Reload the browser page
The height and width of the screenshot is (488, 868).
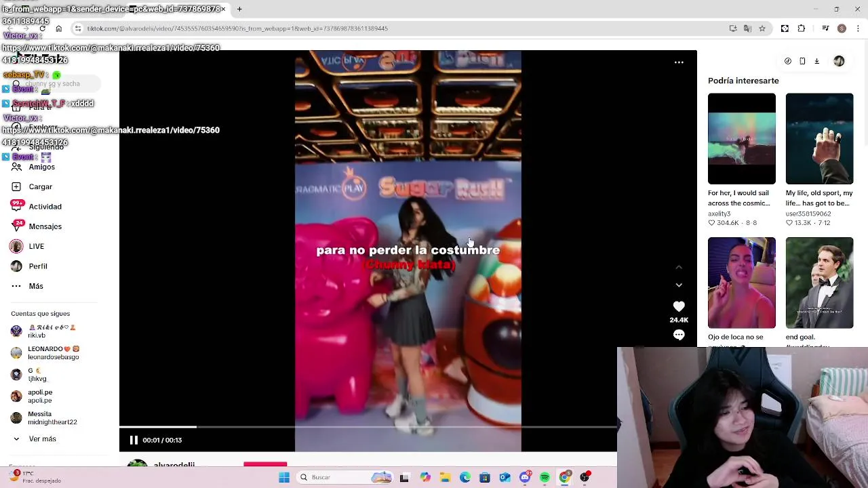pos(43,28)
